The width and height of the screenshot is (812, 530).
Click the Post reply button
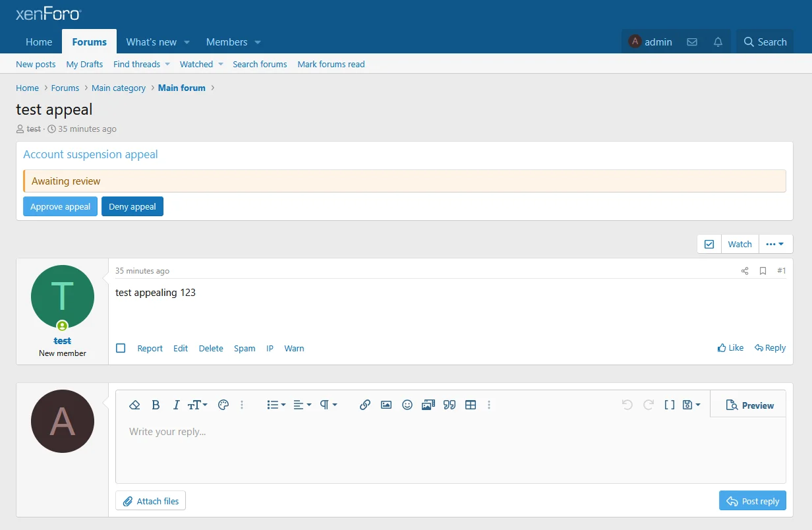[x=753, y=501]
